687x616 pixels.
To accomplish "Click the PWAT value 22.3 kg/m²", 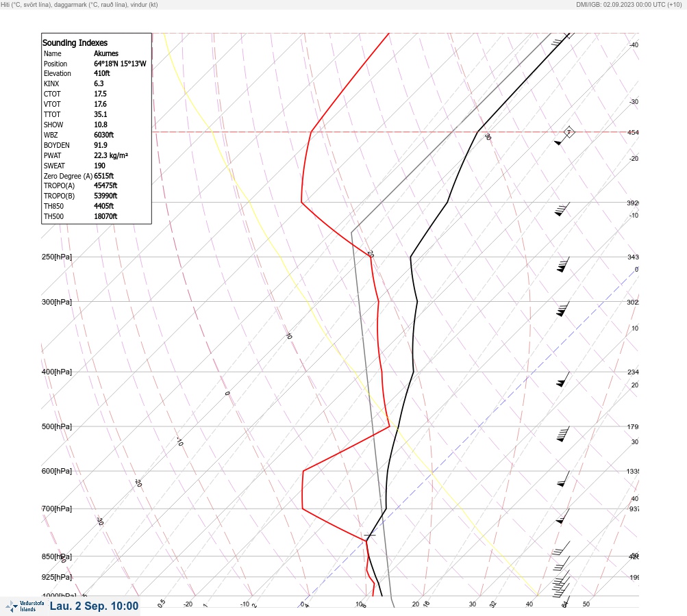I will [111, 155].
